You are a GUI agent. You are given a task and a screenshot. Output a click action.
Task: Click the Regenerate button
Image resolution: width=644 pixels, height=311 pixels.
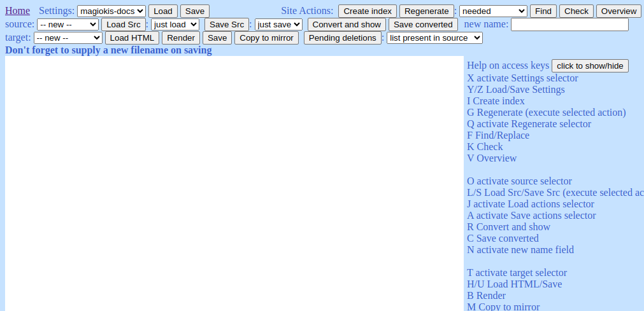click(427, 11)
